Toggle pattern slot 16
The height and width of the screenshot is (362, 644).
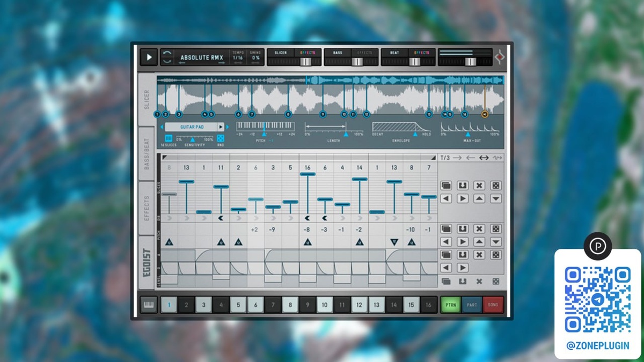point(428,305)
